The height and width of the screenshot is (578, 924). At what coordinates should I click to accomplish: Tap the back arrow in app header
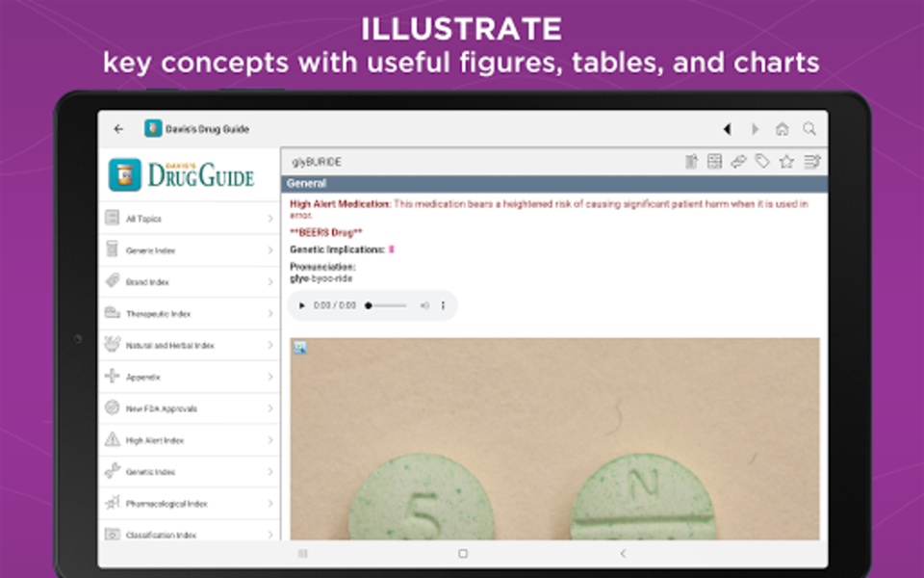(x=118, y=128)
